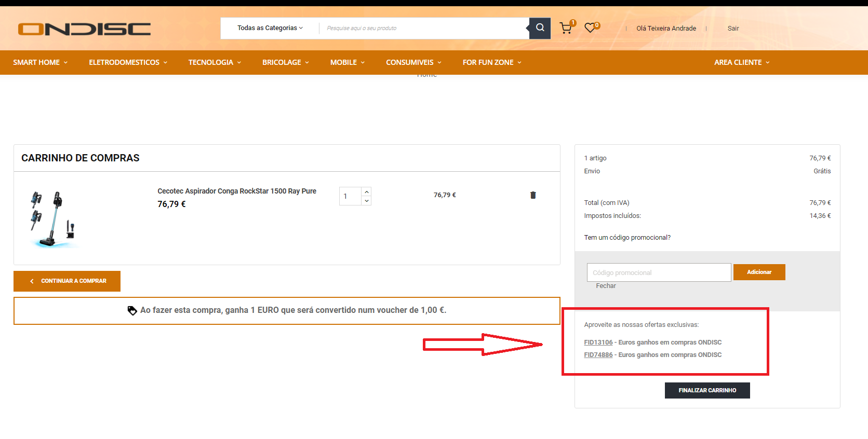Expand the MOBILE menu
Screen dimensions: 868x439
(348, 62)
